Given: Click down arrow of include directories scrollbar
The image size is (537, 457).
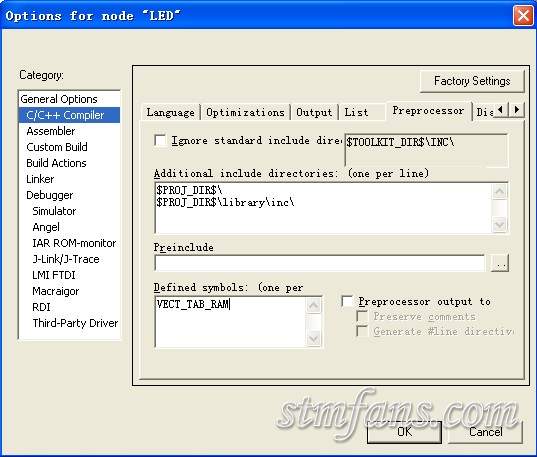Looking at the screenshot, I should 499,225.
